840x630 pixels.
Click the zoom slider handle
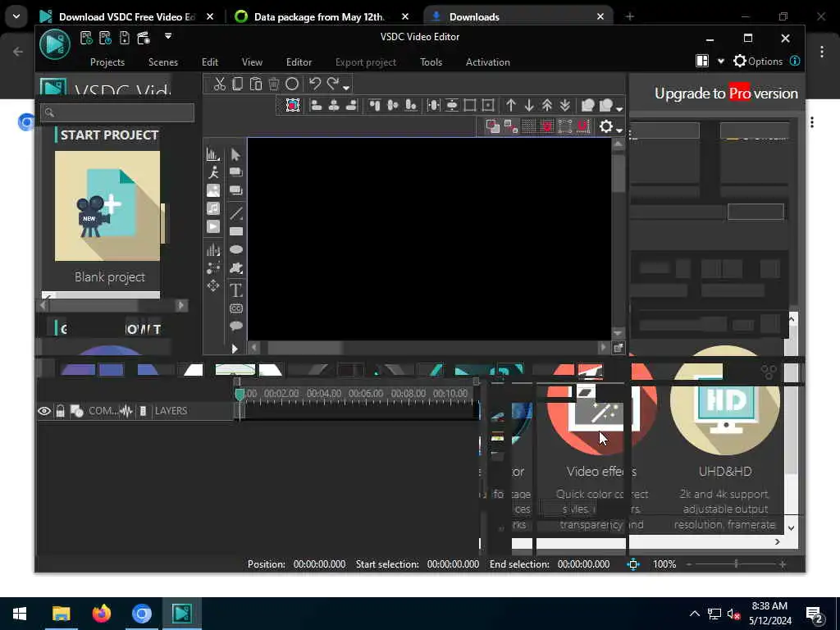(736, 564)
